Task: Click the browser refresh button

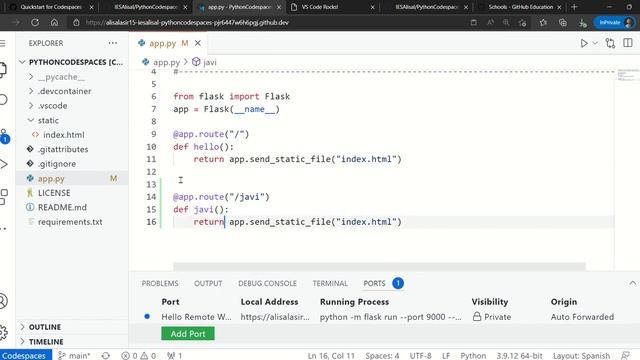Action: (35, 22)
